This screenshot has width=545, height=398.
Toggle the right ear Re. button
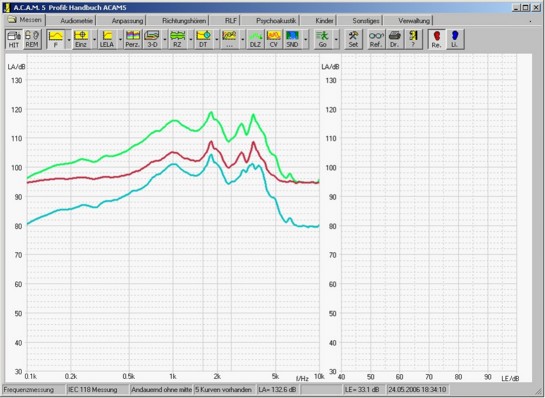[x=437, y=39]
